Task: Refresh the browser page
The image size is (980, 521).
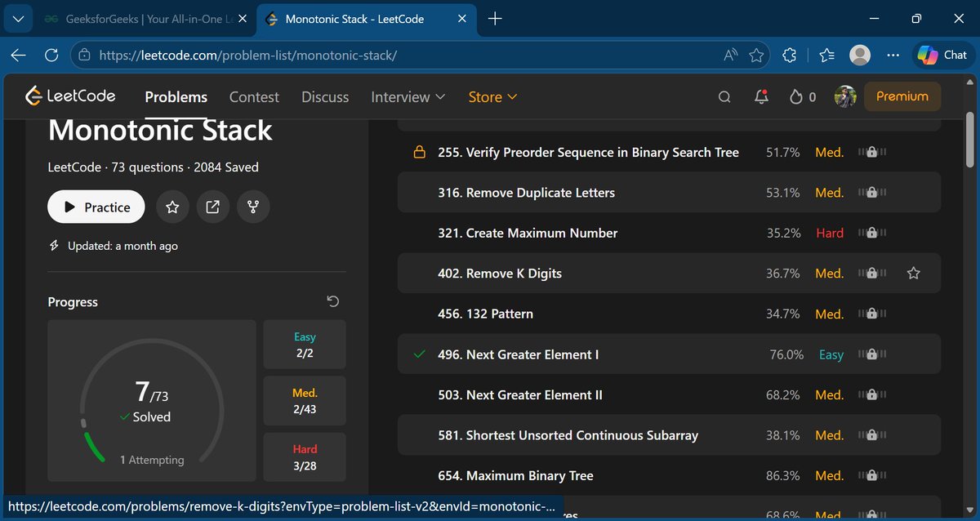Action: point(51,55)
